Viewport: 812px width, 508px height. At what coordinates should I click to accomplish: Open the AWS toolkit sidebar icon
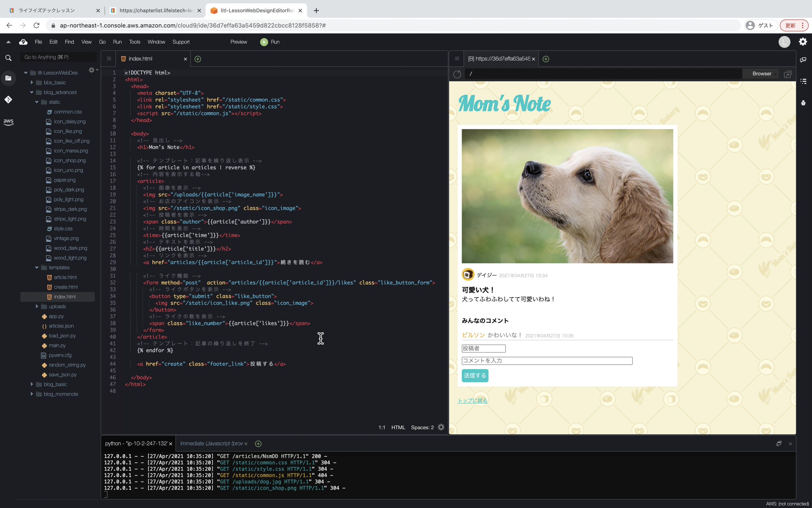(x=8, y=122)
